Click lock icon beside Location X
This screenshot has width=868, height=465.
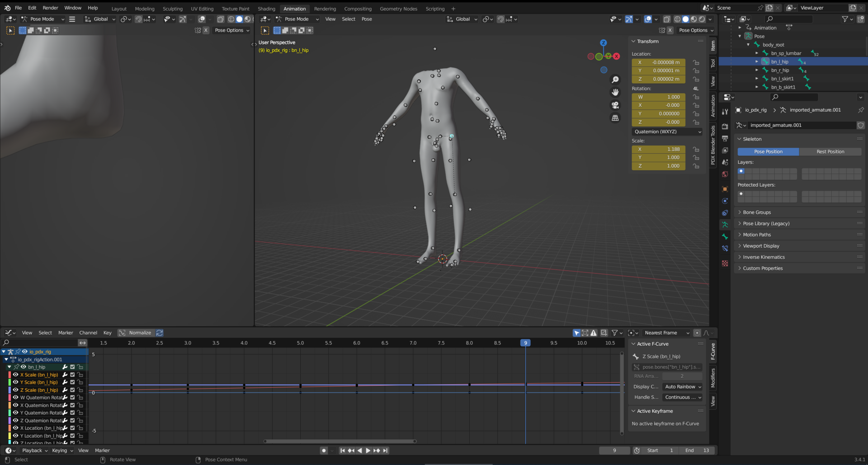click(696, 62)
